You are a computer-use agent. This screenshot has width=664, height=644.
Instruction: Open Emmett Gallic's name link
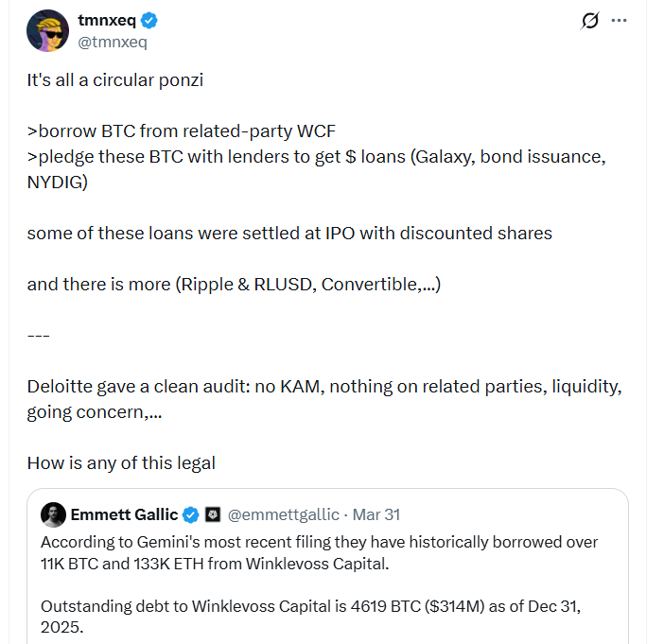click(x=124, y=514)
